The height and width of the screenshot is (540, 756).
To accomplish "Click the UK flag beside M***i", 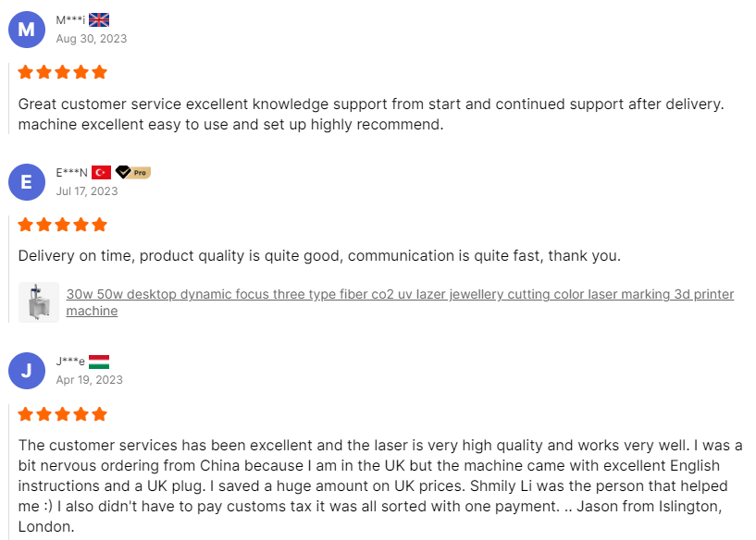I will pyautogui.click(x=99, y=20).
